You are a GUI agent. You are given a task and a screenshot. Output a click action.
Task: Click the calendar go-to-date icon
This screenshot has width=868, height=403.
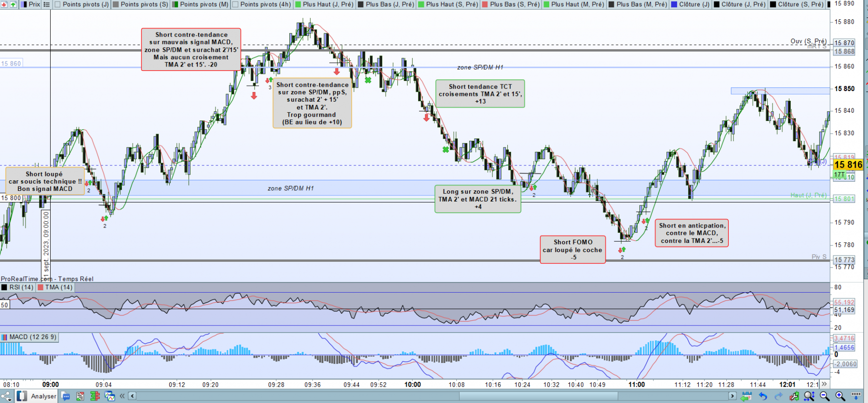746,396
